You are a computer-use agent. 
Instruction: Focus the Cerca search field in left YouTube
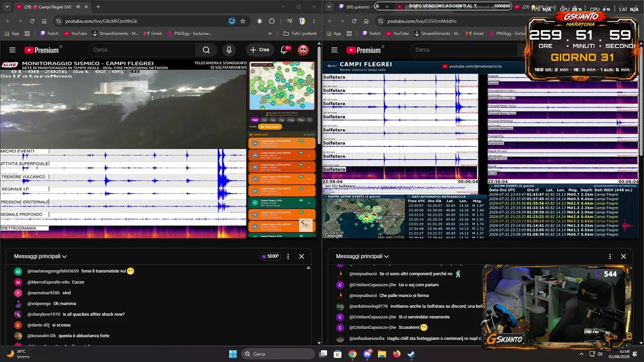[x=141, y=50]
